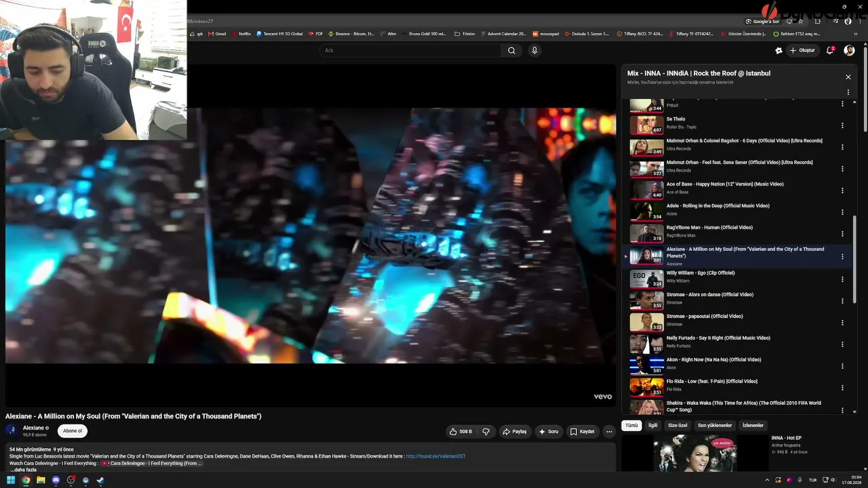Focus the Ara search field
Image resolution: width=868 pixels, height=488 pixels.
(411, 50)
